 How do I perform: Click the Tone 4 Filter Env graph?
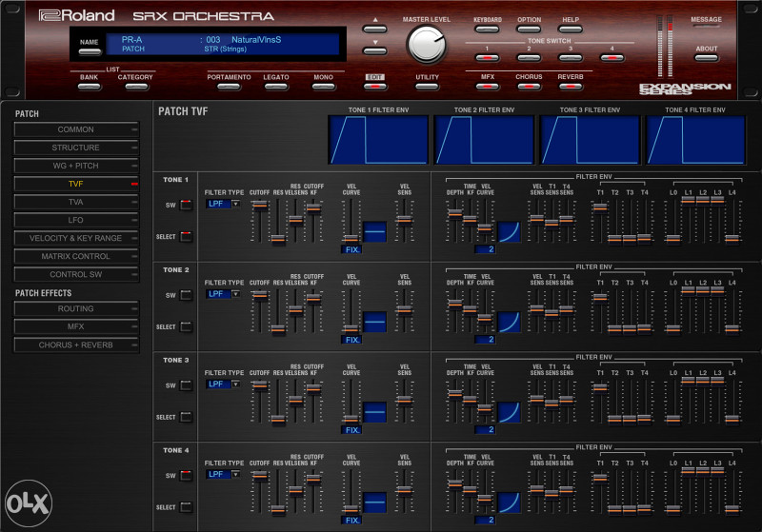[x=695, y=140]
